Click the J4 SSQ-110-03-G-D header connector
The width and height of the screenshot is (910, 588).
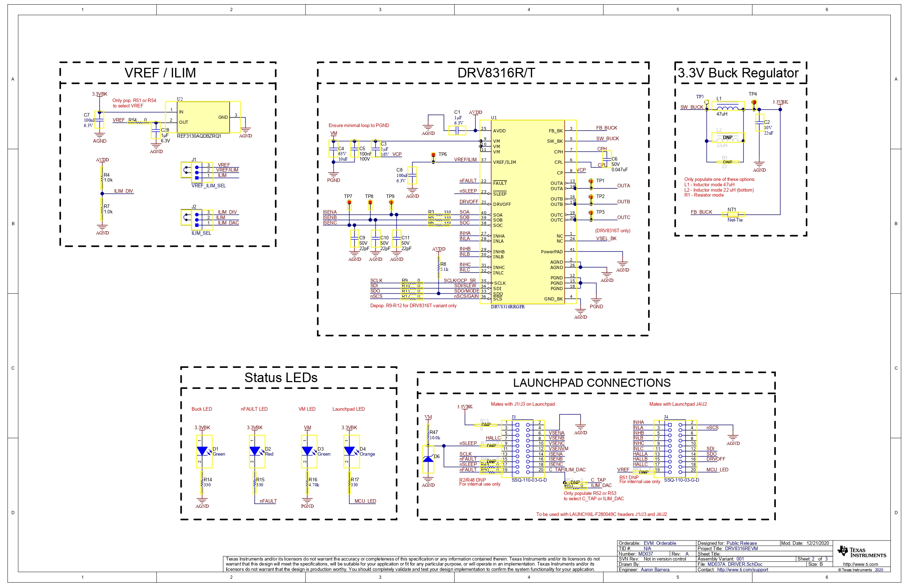[675, 448]
